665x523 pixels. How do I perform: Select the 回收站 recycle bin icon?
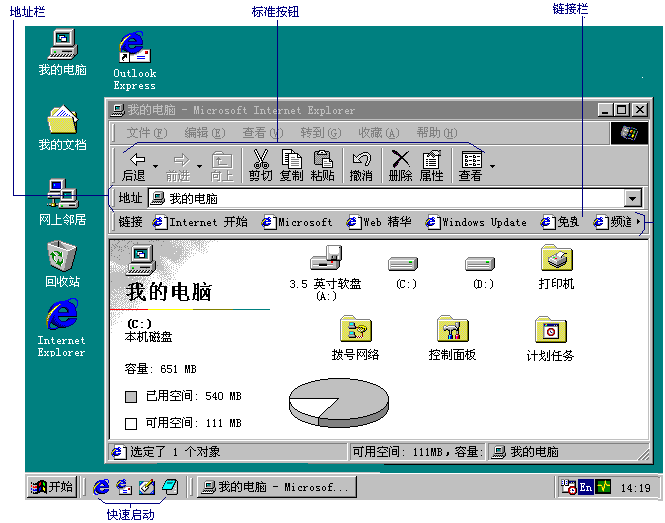[62, 256]
